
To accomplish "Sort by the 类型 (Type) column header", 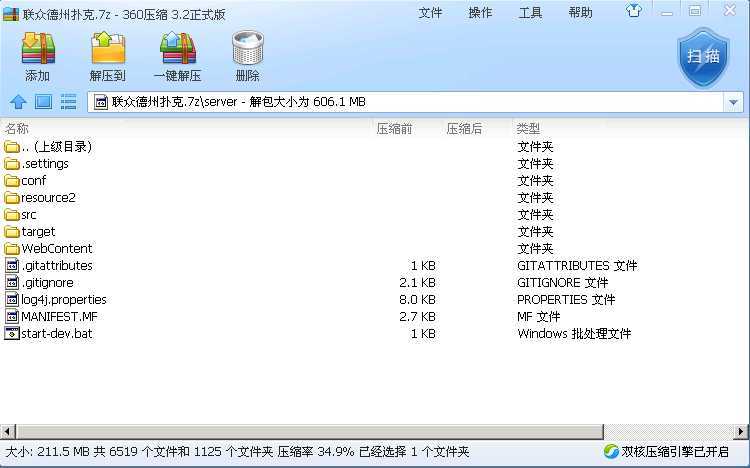I will tap(528, 128).
